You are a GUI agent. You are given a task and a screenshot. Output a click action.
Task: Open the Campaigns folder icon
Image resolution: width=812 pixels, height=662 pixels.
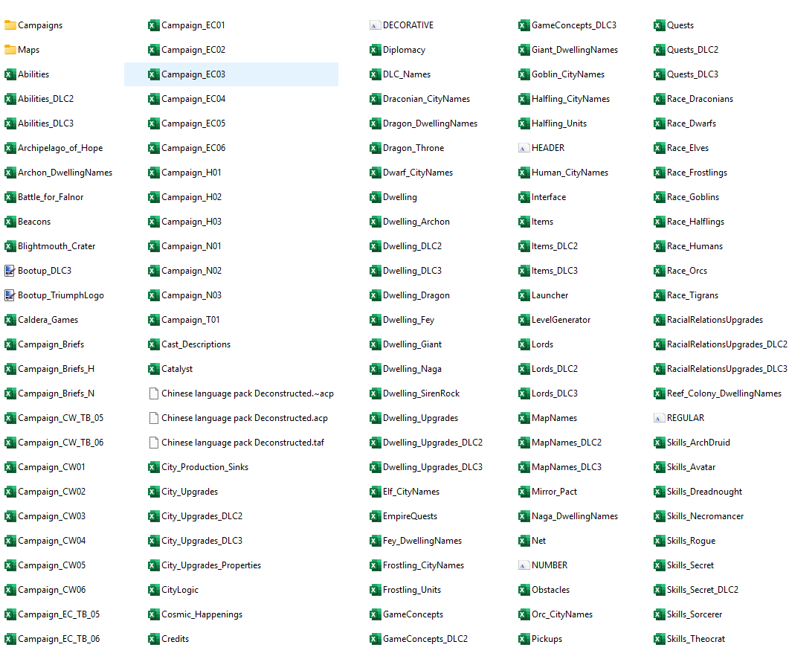click(x=10, y=25)
